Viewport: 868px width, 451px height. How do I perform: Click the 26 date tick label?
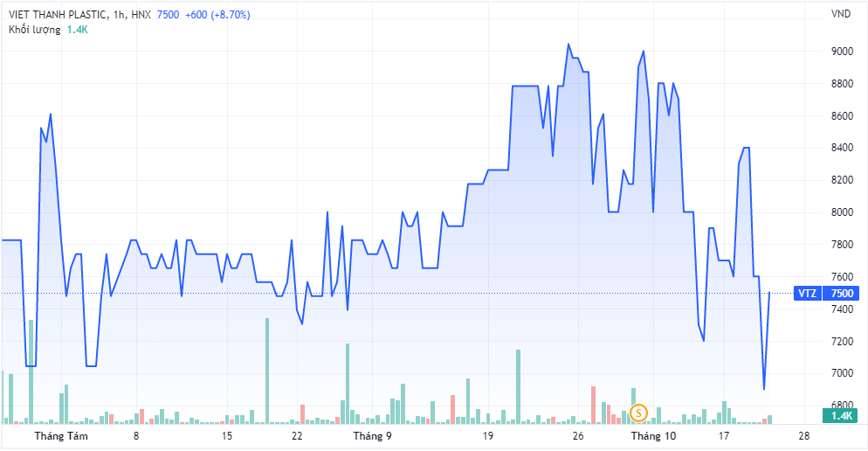[x=578, y=436]
